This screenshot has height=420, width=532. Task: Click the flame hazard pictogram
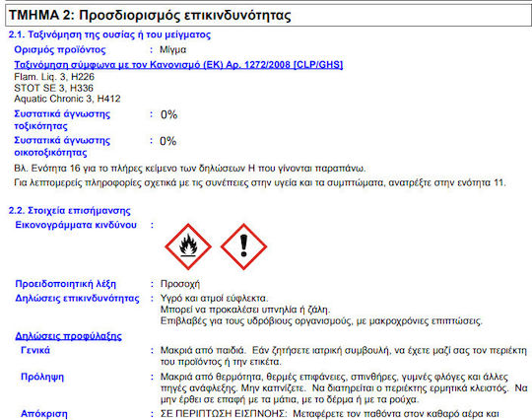pyautogui.click(x=188, y=246)
